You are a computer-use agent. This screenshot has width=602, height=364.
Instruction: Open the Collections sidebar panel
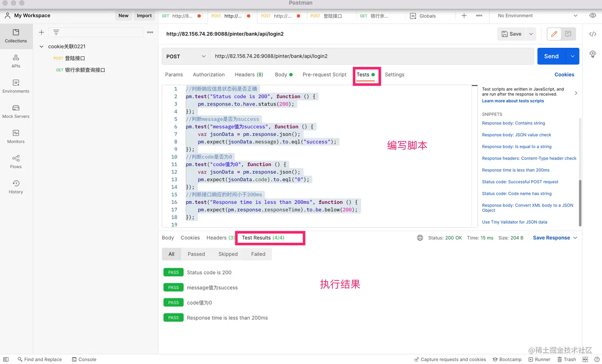tap(16, 36)
